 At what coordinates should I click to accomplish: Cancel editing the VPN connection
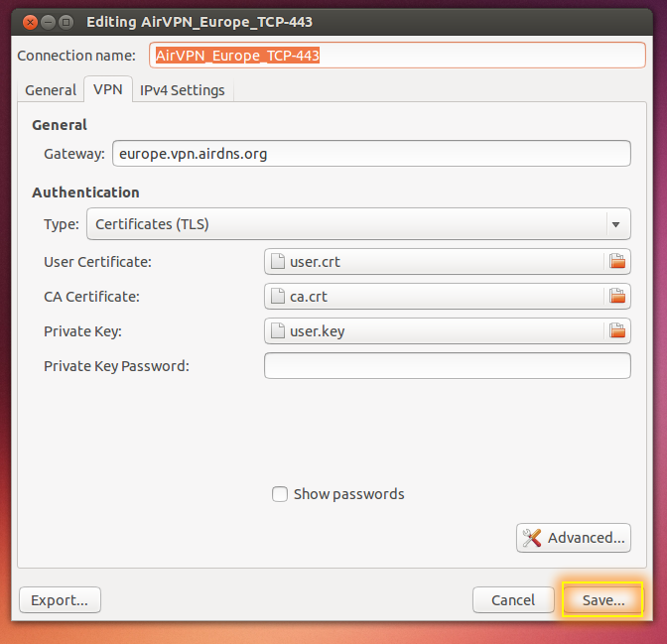(513, 599)
